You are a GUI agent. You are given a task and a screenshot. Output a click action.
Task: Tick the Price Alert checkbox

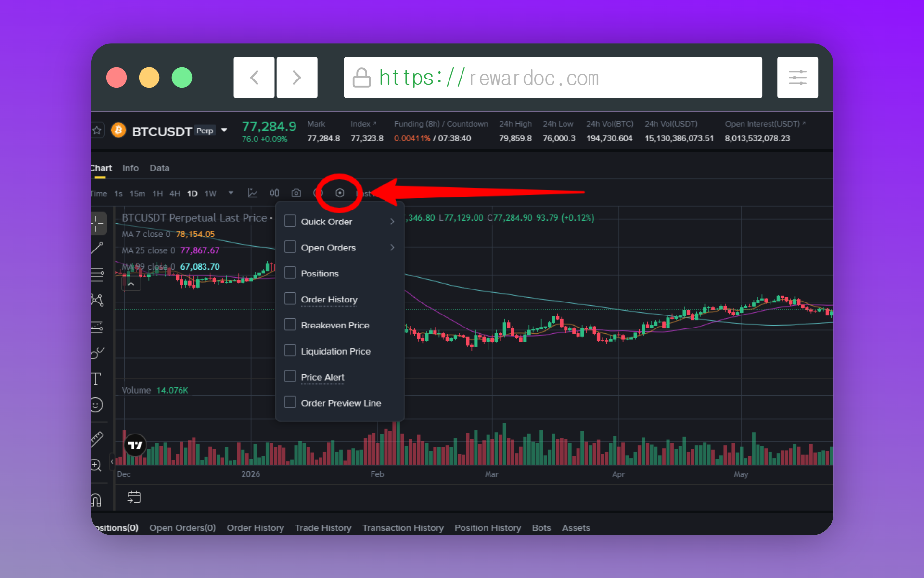point(290,377)
